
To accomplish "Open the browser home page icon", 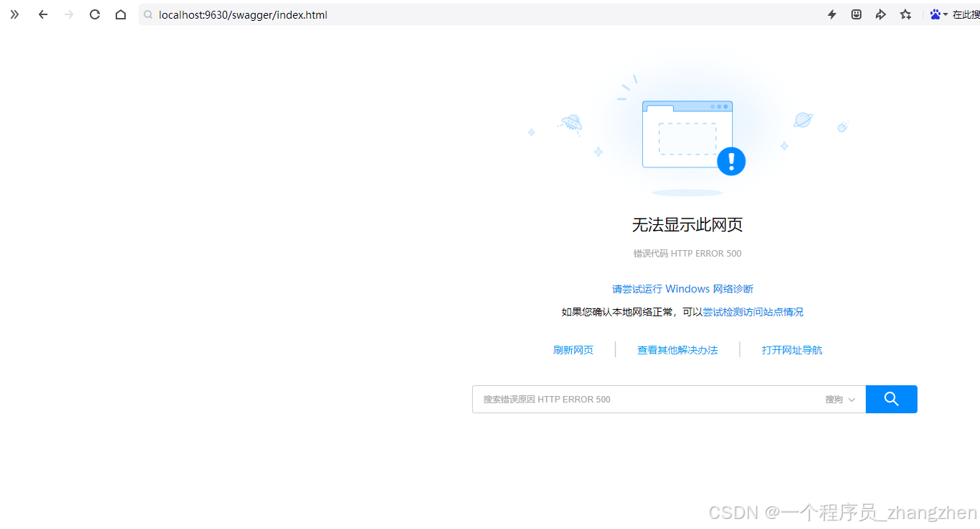I will (120, 14).
